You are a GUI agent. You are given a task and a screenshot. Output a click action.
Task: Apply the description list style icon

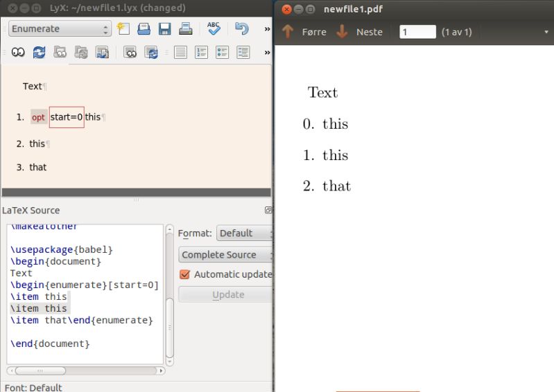click(x=243, y=53)
